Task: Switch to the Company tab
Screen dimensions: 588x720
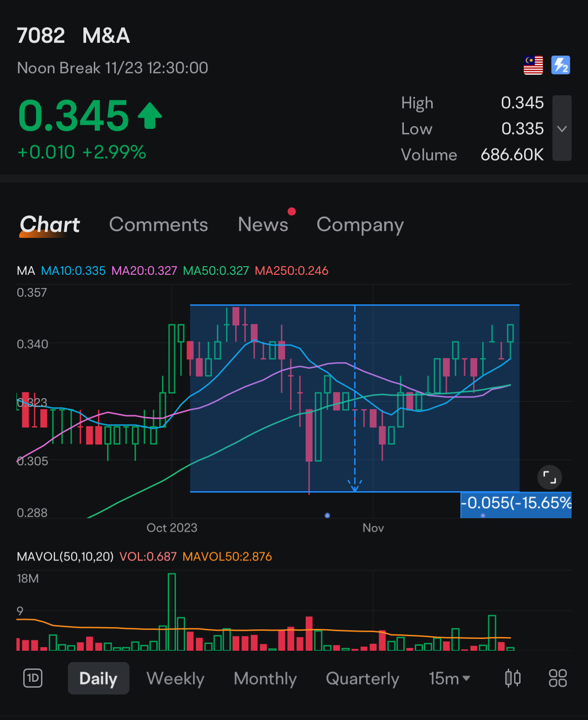Action: [x=360, y=225]
